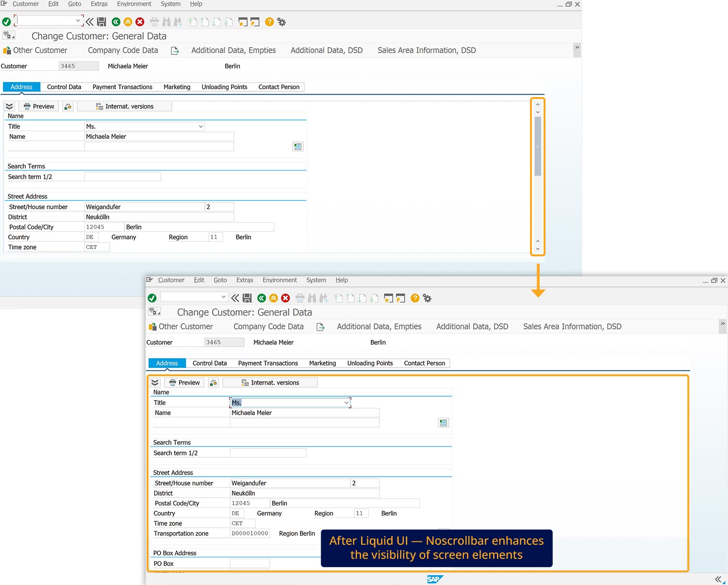The height and width of the screenshot is (585, 728).
Task: Click Preview button in lower window
Action: (184, 383)
